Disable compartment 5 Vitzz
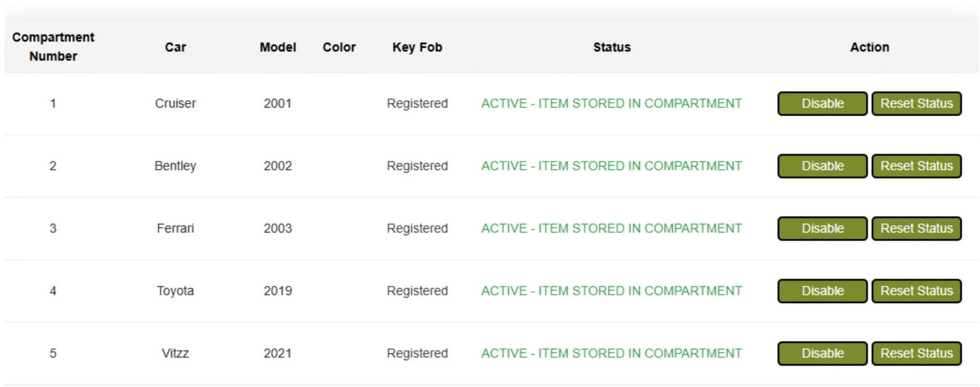This screenshot has height=387, width=980. pos(822,353)
